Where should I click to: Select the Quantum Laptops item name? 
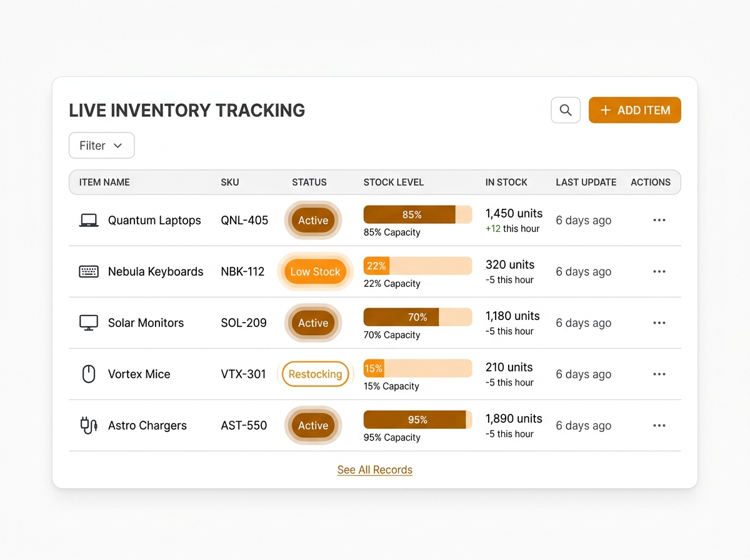[154, 220]
